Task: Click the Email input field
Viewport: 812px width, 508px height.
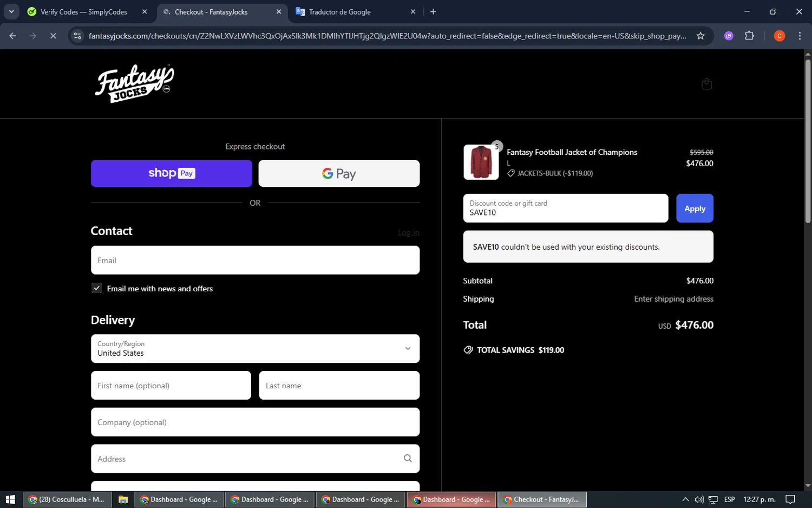Action: [255, 260]
